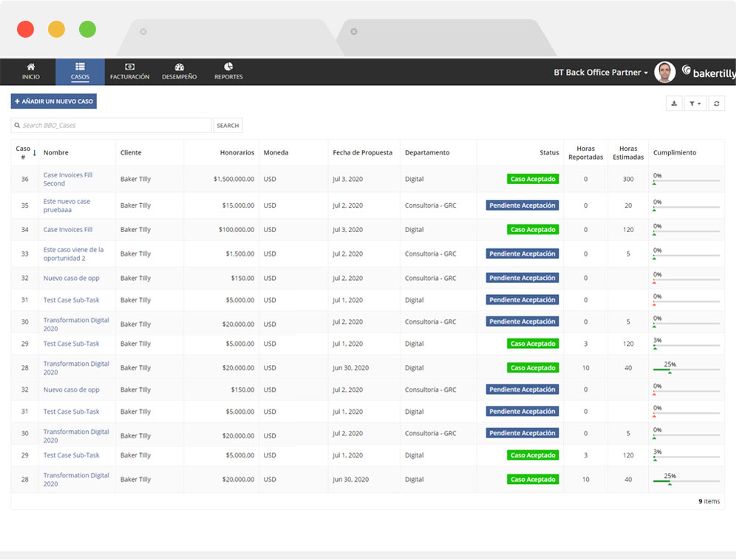The width and height of the screenshot is (736, 560).
Task: Click the Status column header
Action: coord(549,152)
